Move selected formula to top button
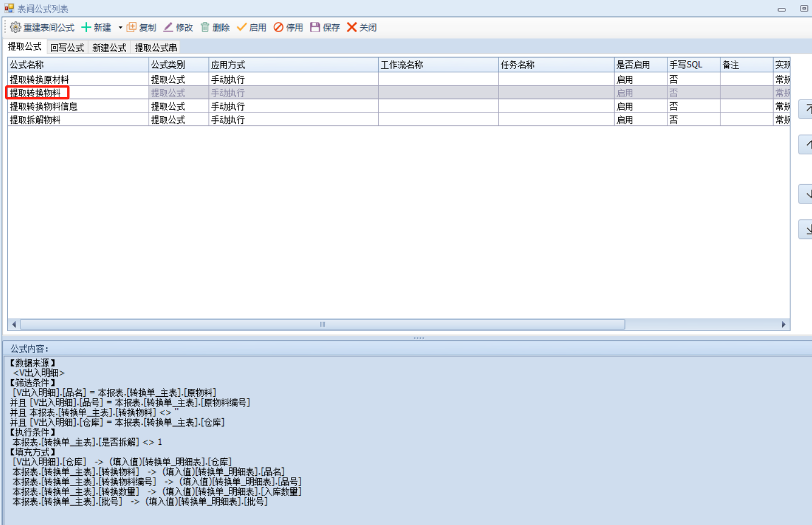The image size is (812, 525). pos(807,109)
